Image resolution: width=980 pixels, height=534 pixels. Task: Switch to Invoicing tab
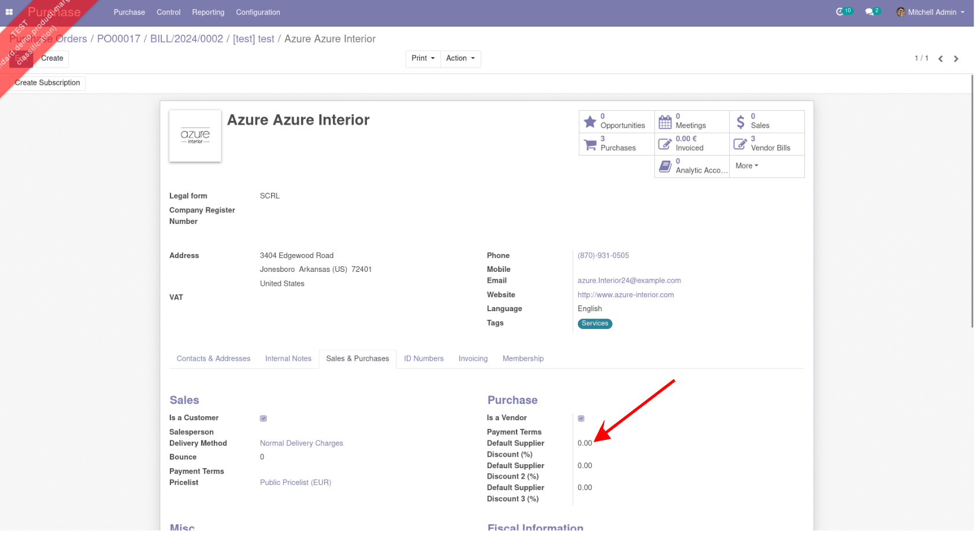473,359
